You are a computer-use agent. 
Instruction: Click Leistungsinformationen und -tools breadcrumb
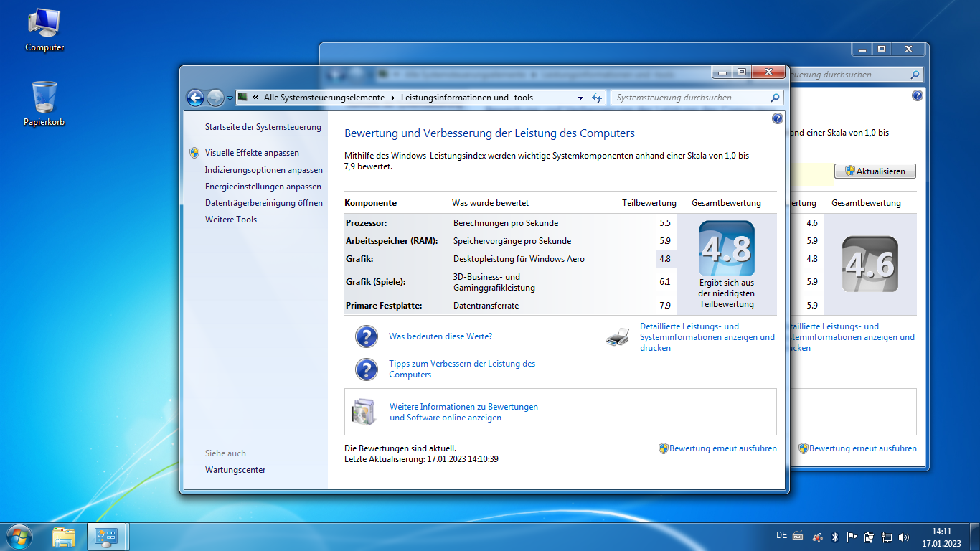pos(467,98)
